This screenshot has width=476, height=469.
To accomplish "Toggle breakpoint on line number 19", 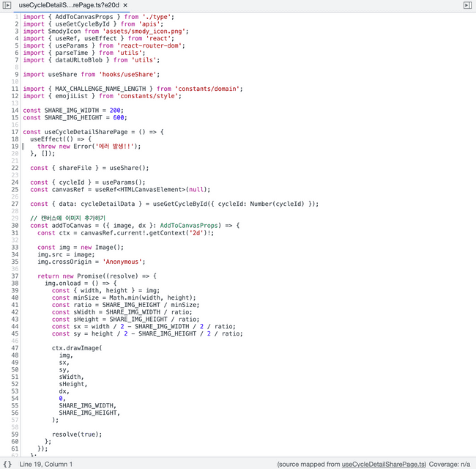I will coord(15,146).
